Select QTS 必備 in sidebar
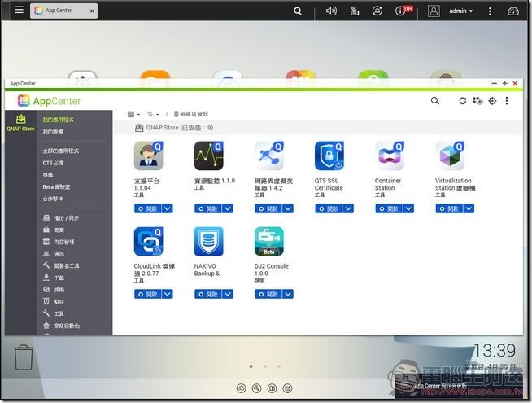Screen dimensions: 532x403 click(x=53, y=163)
